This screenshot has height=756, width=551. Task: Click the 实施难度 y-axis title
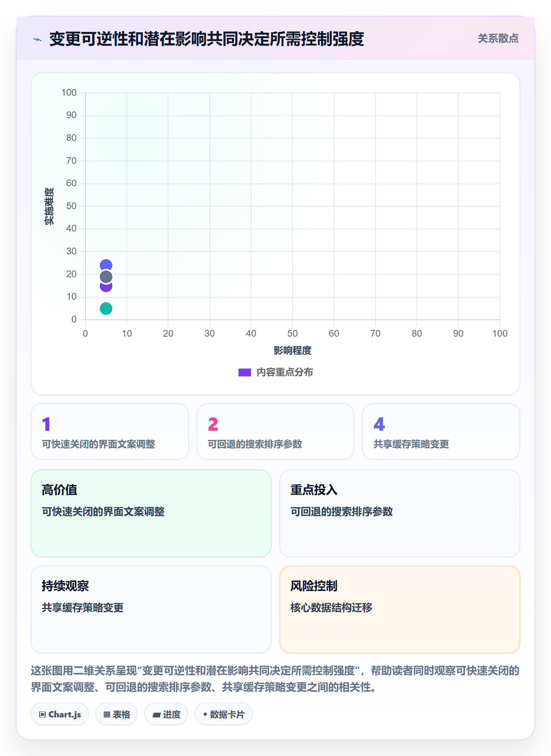tap(49, 206)
